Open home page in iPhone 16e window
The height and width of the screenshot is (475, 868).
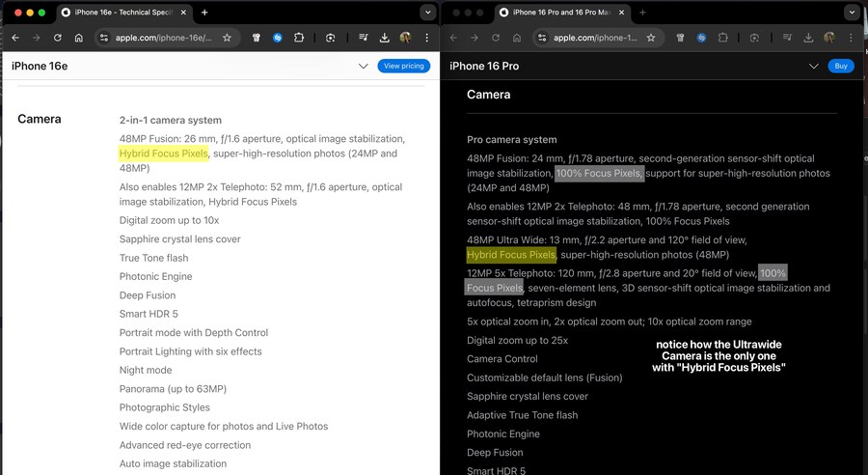point(79,38)
